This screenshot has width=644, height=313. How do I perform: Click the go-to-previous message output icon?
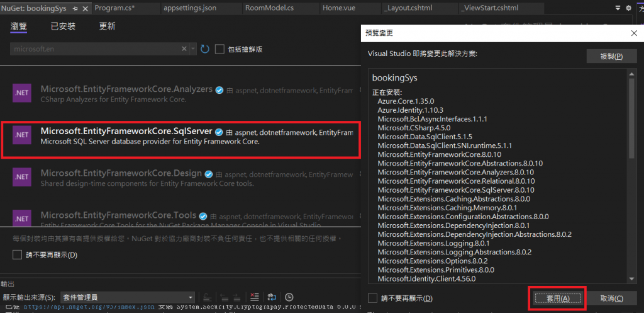[x=225, y=297]
